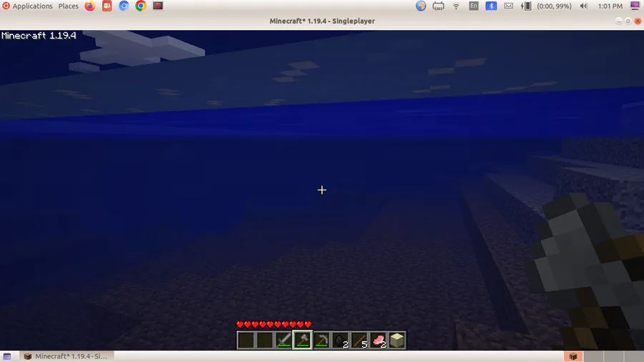The height and width of the screenshot is (362, 644).
Task: Launch Google Chrome from the top panel
Action: pyautogui.click(x=141, y=6)
